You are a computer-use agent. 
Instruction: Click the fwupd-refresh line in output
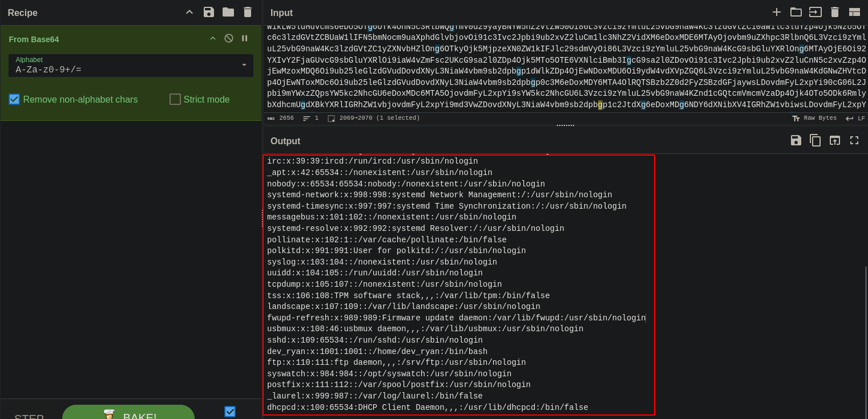coord(456,318)
